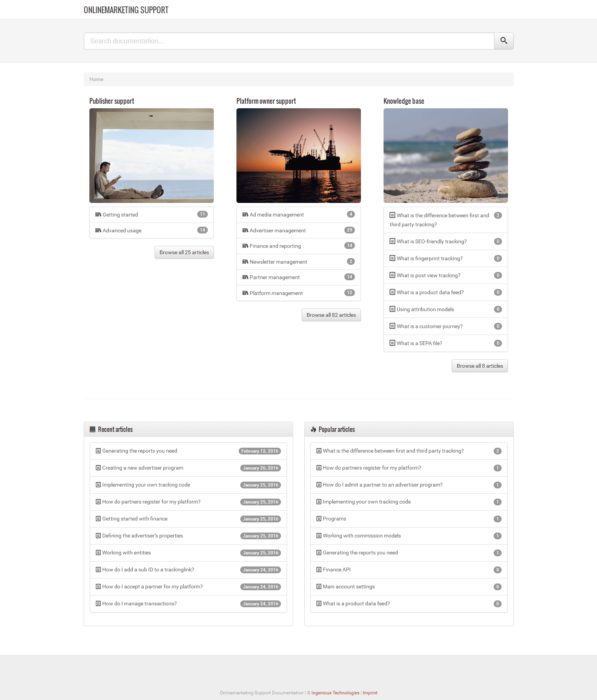
Task: Open recent article Generating the reports you need
Action: click(188, 451)
